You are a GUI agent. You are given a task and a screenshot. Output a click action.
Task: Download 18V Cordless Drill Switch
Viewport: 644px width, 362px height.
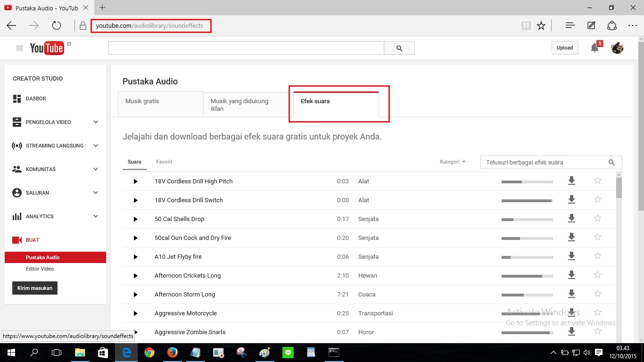coord(571,199)
